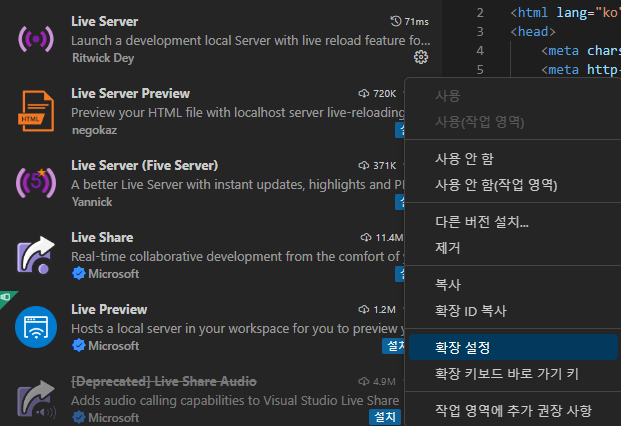Screen dimensions: 621x426
Task: Open '확장 설정' menu entry
Action: click(513, 347)
